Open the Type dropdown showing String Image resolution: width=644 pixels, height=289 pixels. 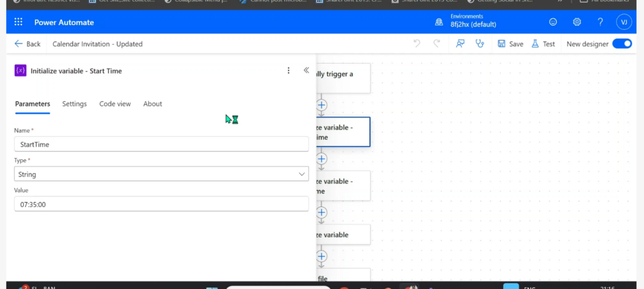(x=162, y=174)
